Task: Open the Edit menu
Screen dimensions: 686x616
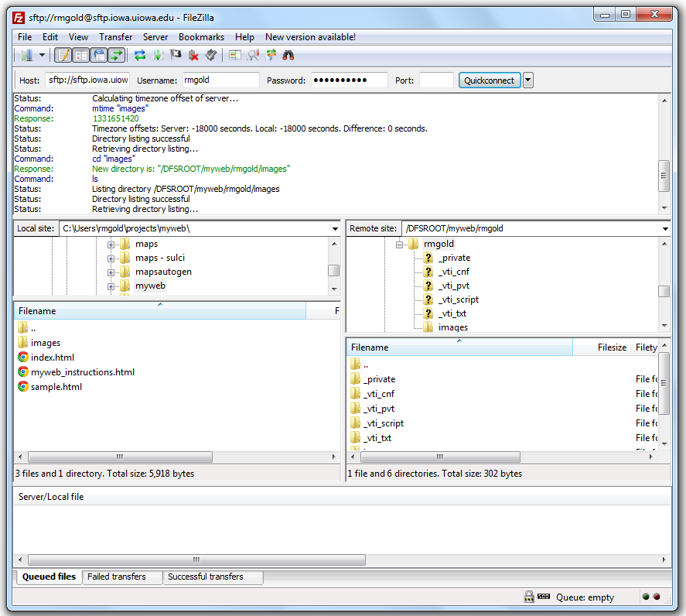Action: click(50, 37)
